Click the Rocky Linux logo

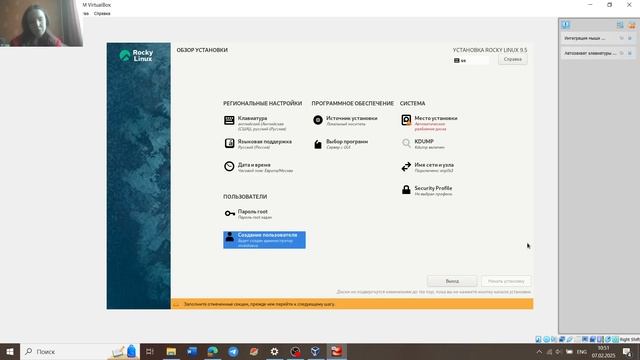(x=137, y=56)
